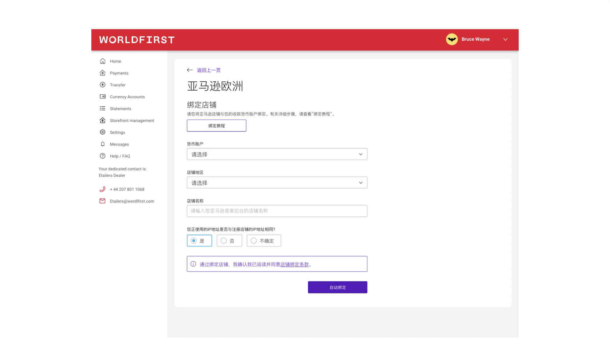Expand the Bruce Wayne user menu chevron

click(x=505, y=39)
